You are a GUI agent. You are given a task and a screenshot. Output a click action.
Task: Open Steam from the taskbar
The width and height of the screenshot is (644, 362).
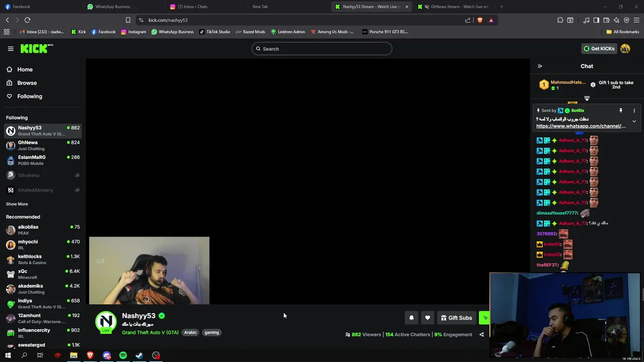tap(139, 355)
